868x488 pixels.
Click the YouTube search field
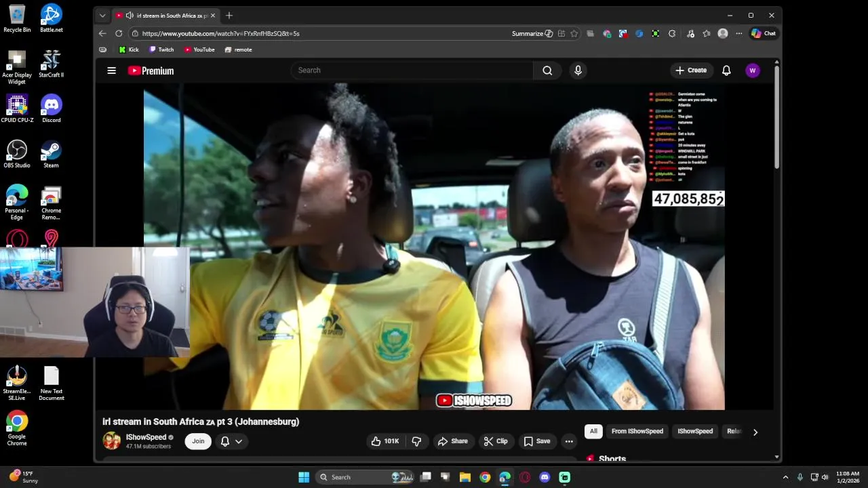[x=414, y=70]
